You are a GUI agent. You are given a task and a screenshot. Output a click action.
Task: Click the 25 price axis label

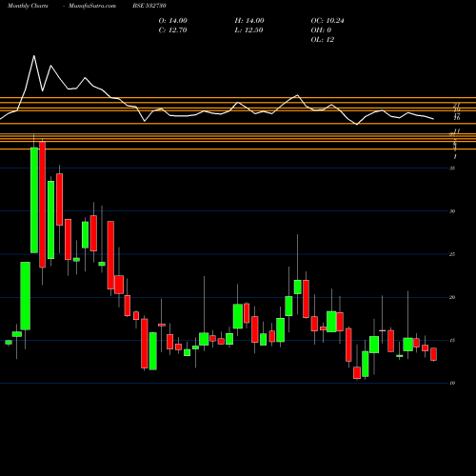[452, 254]
